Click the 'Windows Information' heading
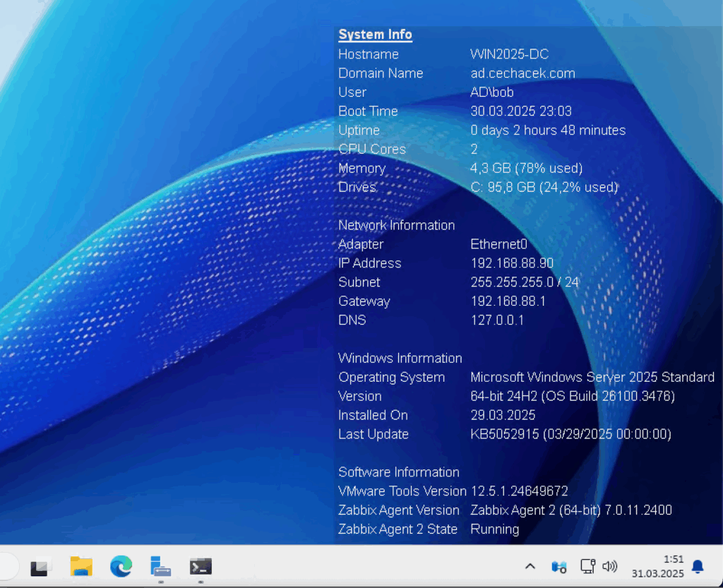Image resolution: width=723 pixels, height=588 pixels. pyautogui.click(x=400, y=358)
